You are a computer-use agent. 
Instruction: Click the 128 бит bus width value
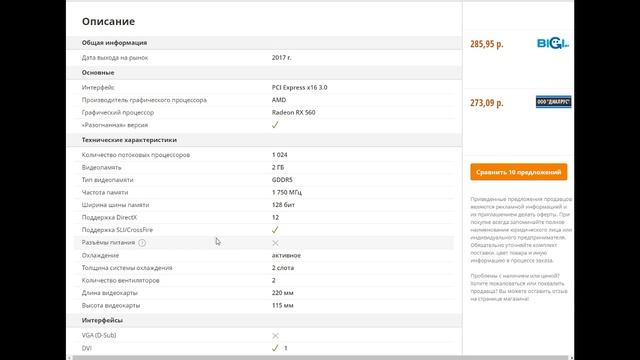[x=283, y=205]
